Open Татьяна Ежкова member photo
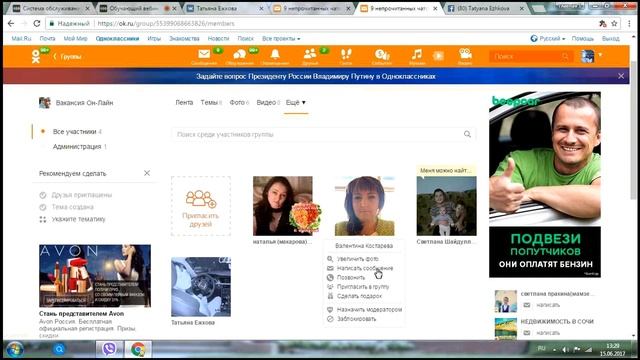Image resolution: width=640 pixels, height=360 pixels. pos(201,287)
